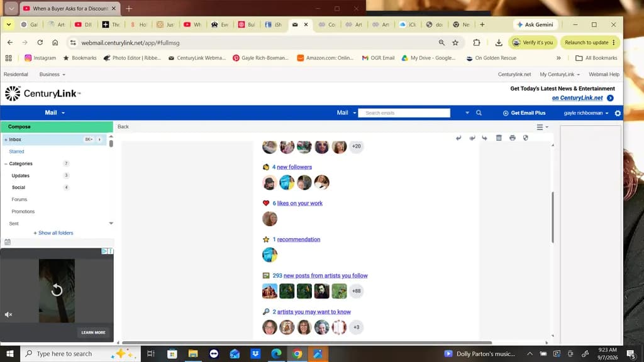The width and height of the screenshot is (644, 362).
Task: Forward the open email
Action: pyautogui.click(x=485, y=138)
